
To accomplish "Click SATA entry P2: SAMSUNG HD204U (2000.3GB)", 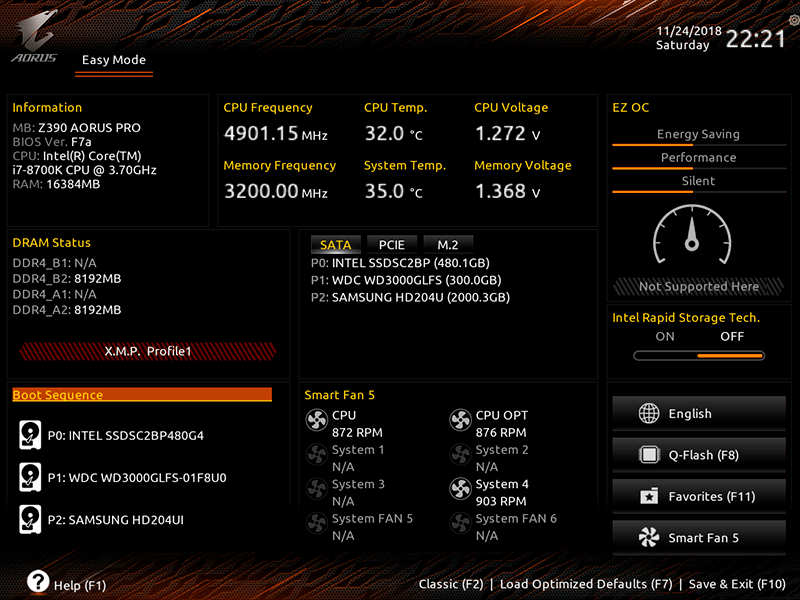I will point(410,297).
